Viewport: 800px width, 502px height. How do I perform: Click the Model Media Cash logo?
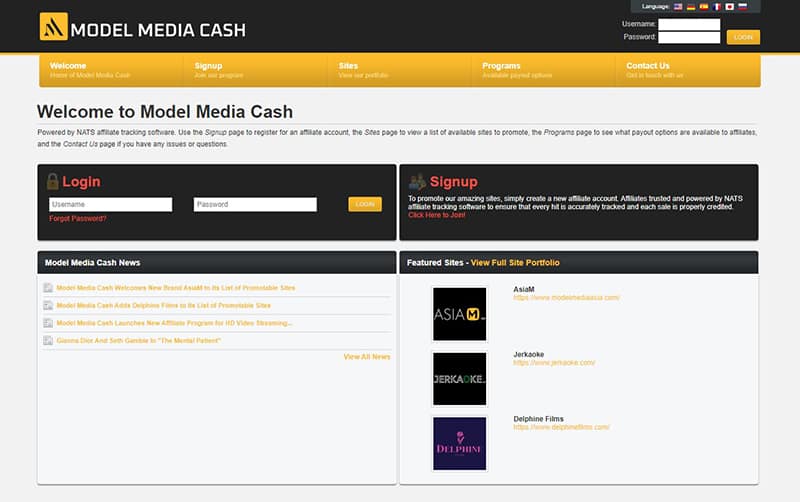pyautogui.click(x=143, y=27)
